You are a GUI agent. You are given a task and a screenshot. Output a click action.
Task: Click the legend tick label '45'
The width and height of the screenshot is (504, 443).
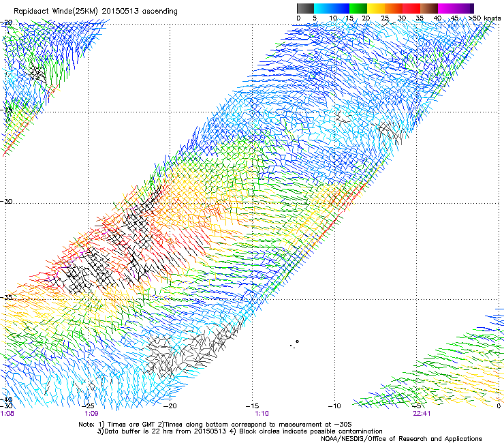(x=454, y=18)
